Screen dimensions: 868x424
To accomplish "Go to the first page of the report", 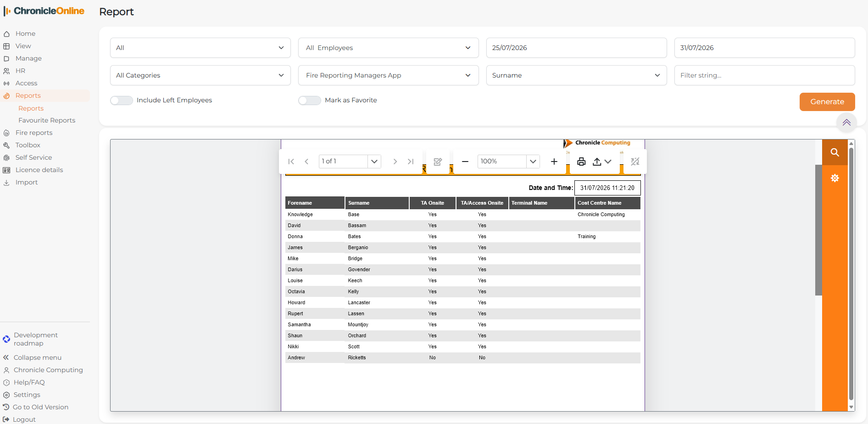I will coord(291,162).
